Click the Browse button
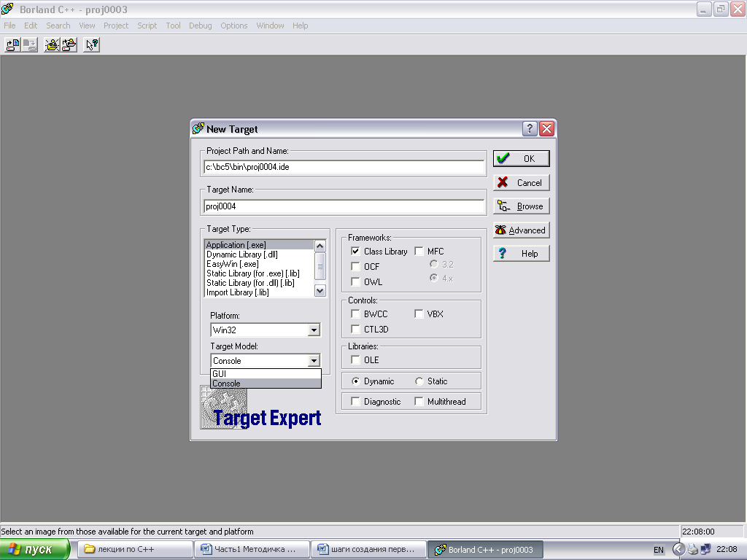 [521, 206]
